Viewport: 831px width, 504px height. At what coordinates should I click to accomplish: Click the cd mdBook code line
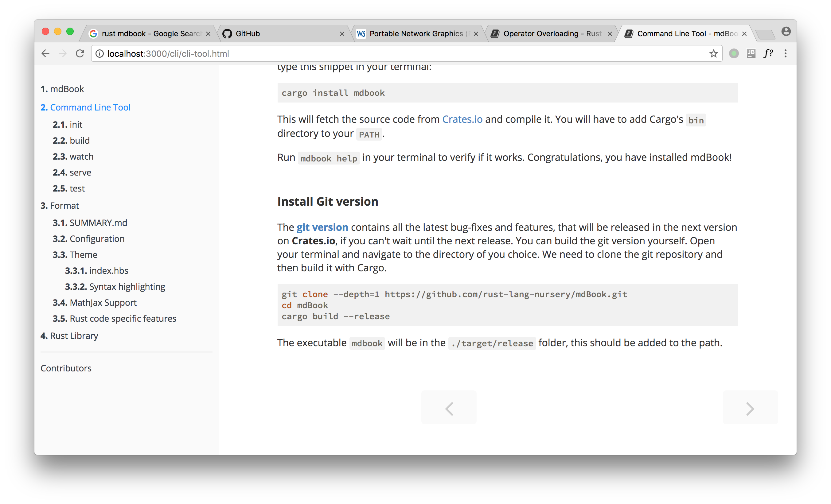[x=305, y=305]
